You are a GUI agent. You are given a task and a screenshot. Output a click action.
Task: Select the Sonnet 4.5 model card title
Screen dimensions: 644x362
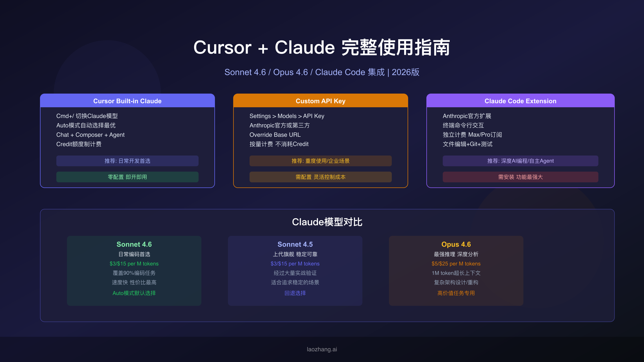[295, 244]
